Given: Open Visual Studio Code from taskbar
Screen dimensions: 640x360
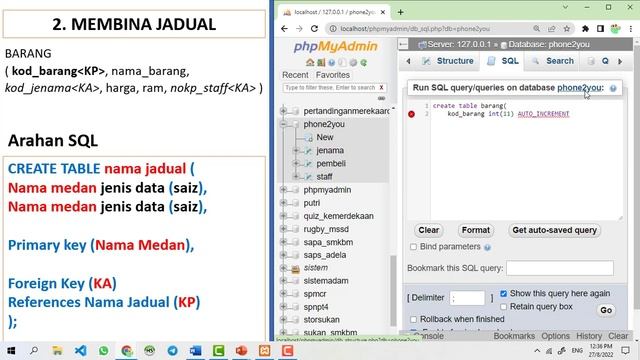Looking at the screenshot, I should click(x=80, y=350).
